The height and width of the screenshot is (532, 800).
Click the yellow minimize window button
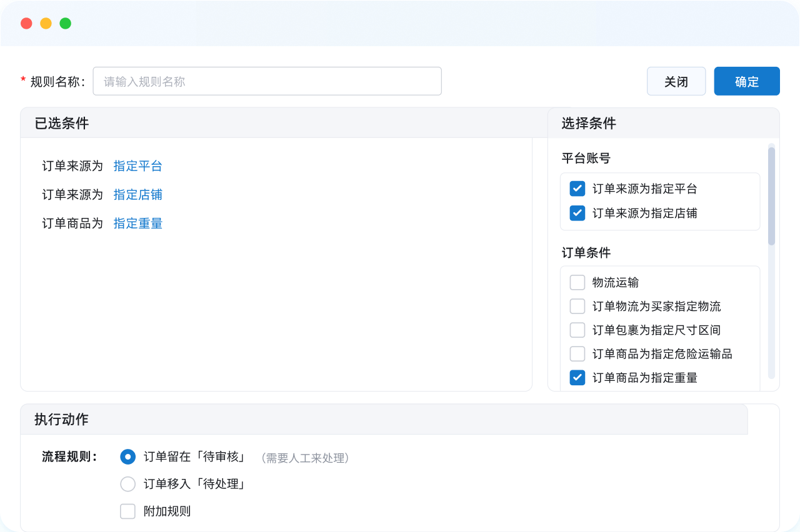(46, 24)
